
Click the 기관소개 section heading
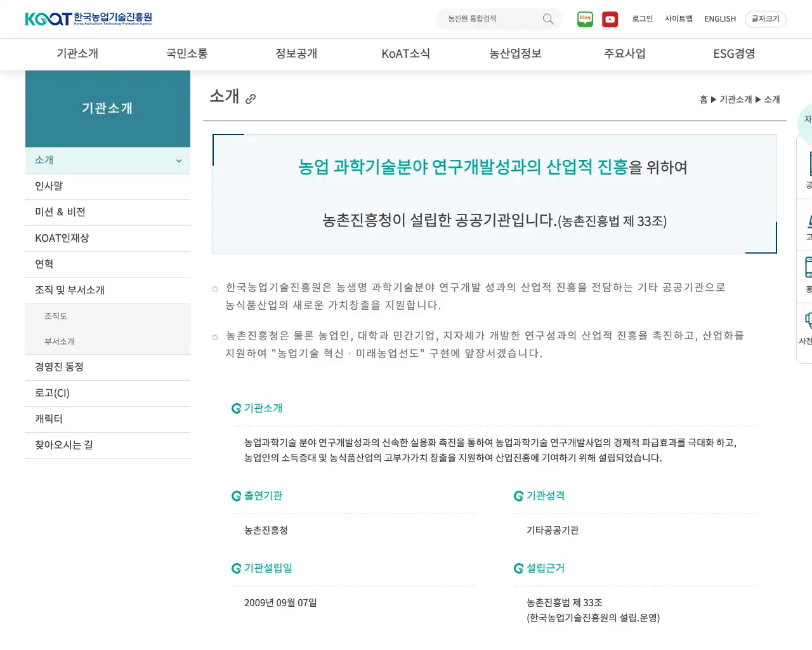(x=263, y=408)
